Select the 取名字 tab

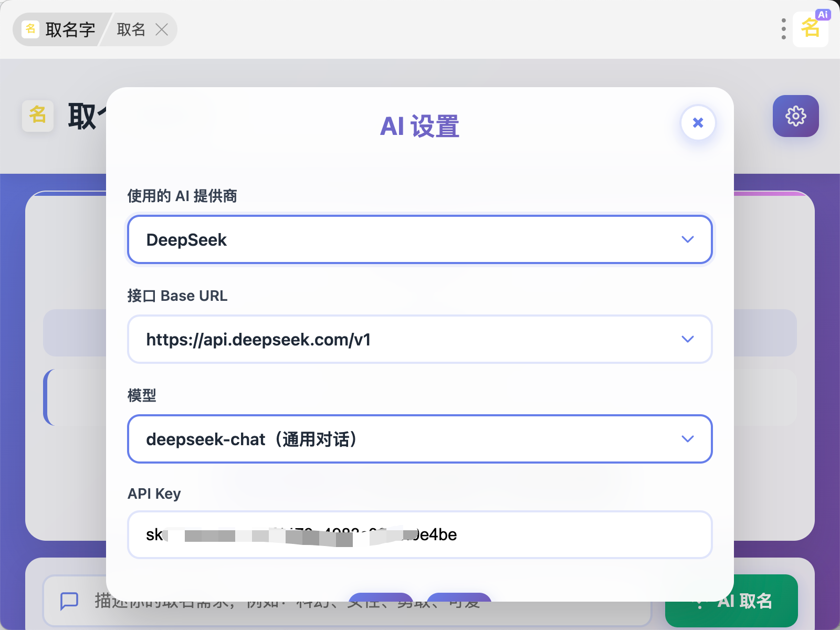click(x=60, y=29)
